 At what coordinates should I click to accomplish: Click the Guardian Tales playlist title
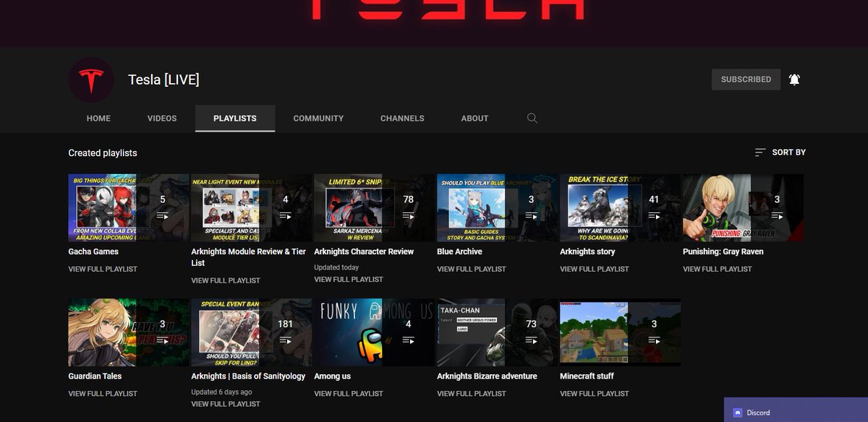click(95, 376)
